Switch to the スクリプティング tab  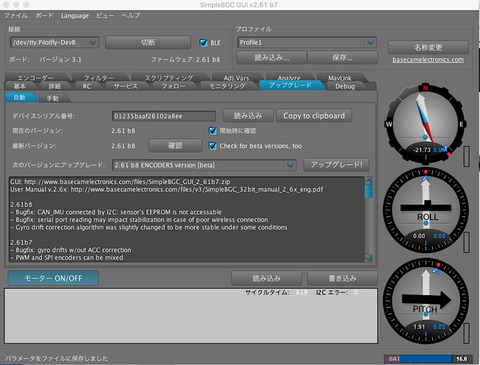(x=169, y=78)
